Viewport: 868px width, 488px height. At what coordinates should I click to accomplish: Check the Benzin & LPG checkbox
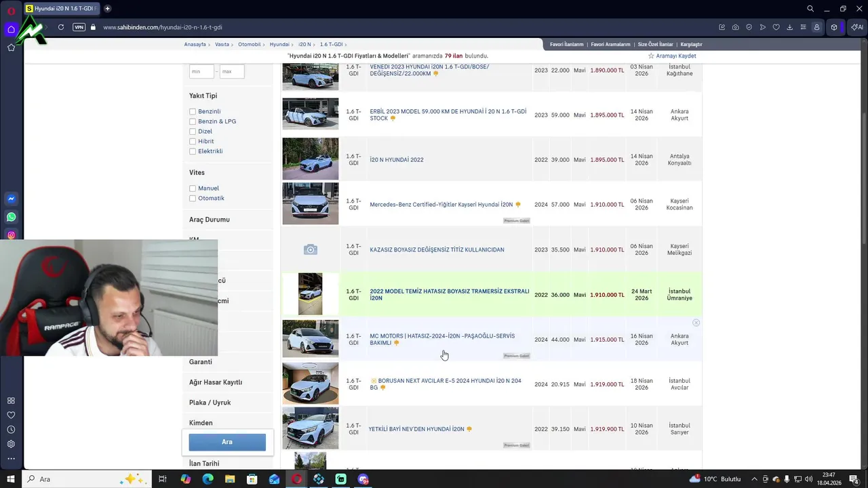point(193,121)
